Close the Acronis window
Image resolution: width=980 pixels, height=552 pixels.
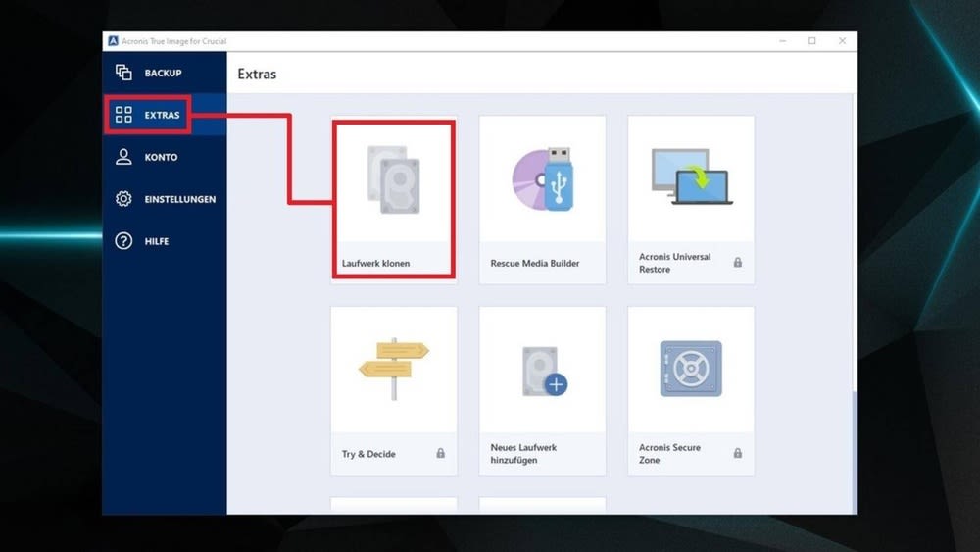842,41
